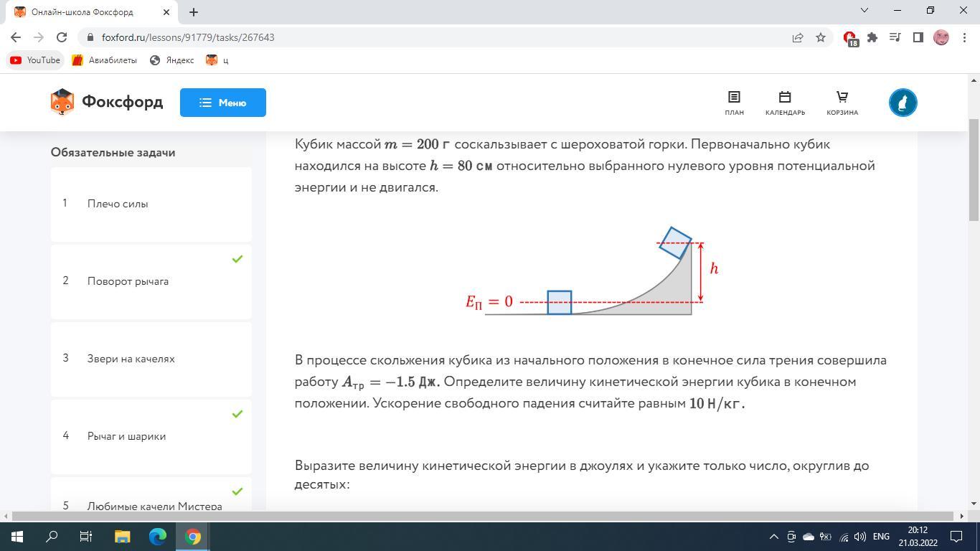The width and height of the screenshot is (980, 551).
Task: Switch to the Онлайн-школа Фоксфорд tab
Action: point(92,11)
